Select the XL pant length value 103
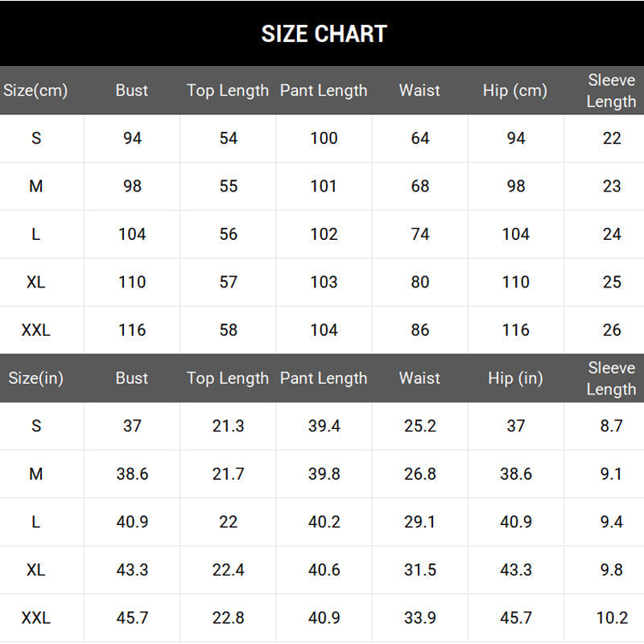 point(324,283)
